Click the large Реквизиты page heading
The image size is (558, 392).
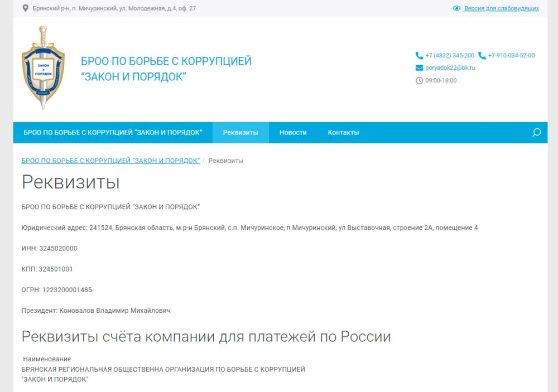click(70, 182)
